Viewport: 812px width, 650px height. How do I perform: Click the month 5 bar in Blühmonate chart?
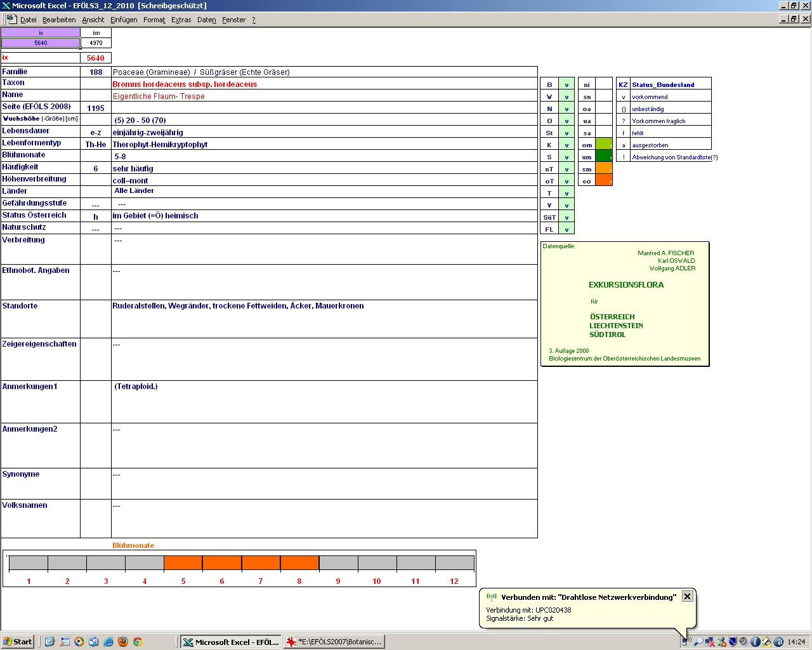pos(183,563)
